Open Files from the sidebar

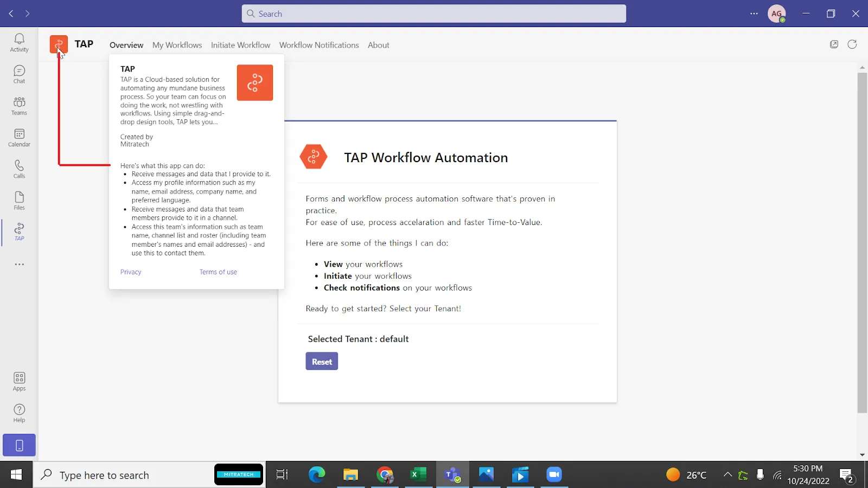[19, 201]
